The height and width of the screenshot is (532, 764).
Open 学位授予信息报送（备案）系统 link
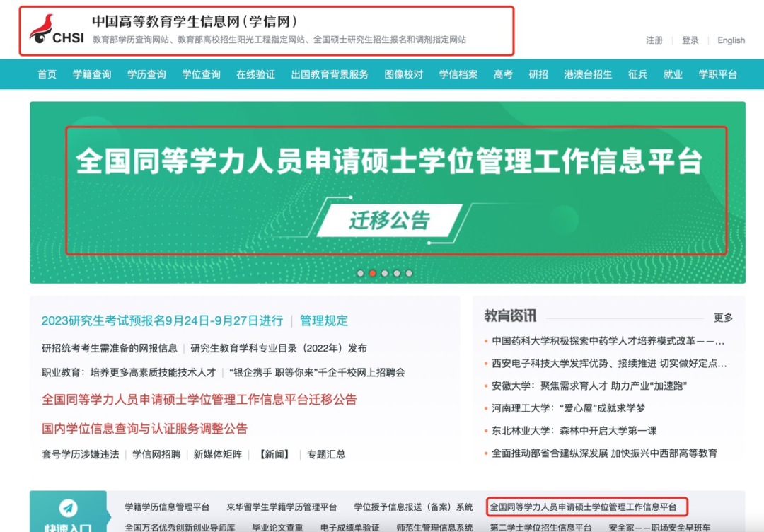click(413, 507)
